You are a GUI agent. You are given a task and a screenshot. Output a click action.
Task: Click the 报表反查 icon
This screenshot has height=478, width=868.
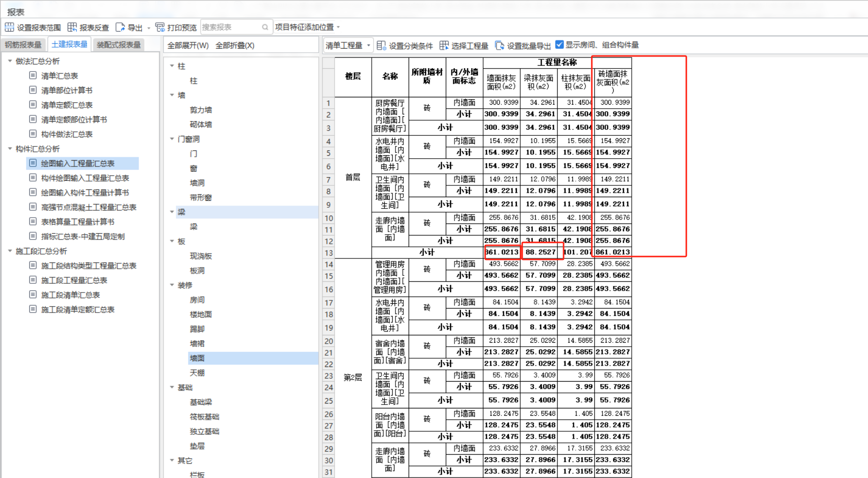click(x=72, y=27)
